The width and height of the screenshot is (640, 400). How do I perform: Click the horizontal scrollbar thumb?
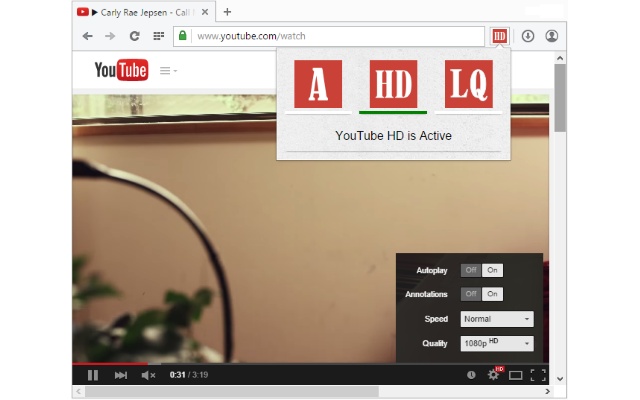tap(232, 392)
